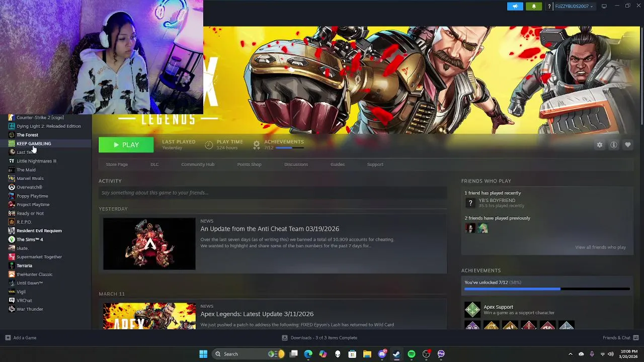Select The Sims 4 in library list

(x=30, y=239)
